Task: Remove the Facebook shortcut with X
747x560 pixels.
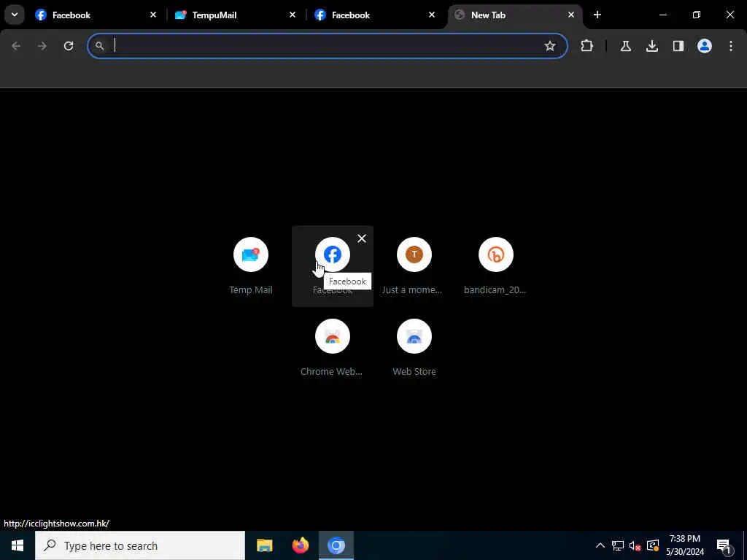Action: [362, 238]
